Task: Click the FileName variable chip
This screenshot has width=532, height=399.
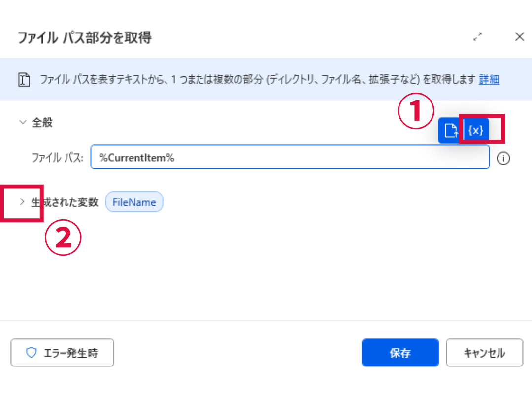Action: pos(134,202)
